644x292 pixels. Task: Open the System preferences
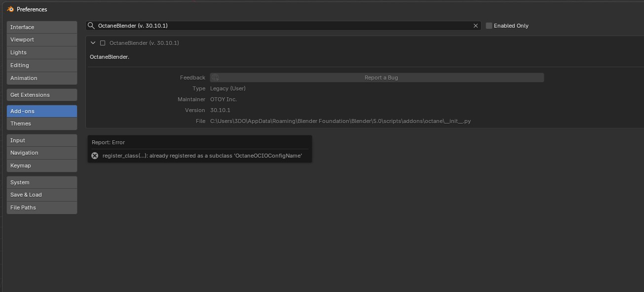(42, 182)
